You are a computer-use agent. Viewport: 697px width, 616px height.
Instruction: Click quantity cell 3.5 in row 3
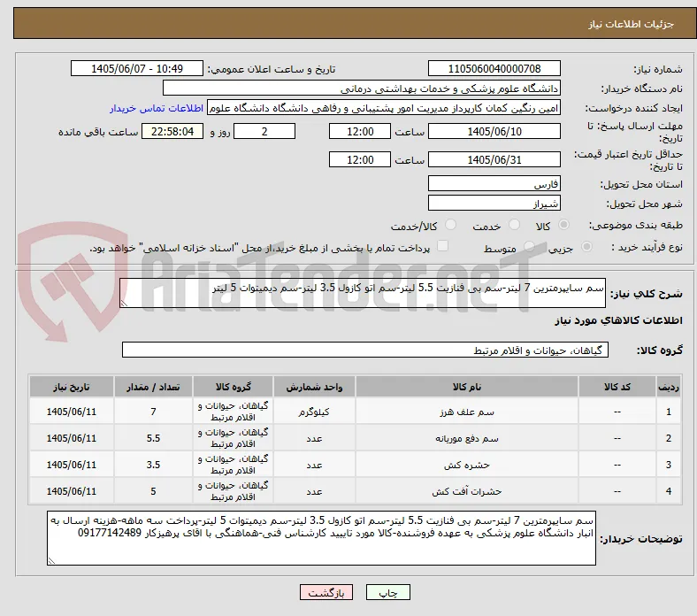point(153,465)
